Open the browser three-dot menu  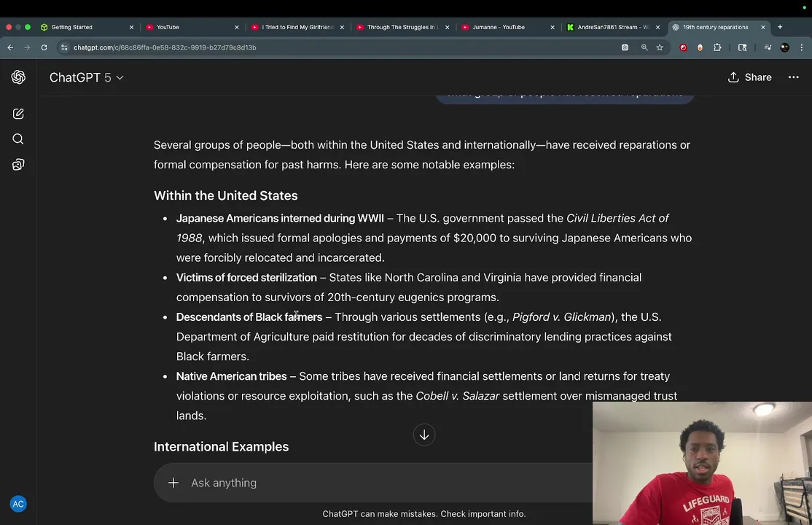802,47
